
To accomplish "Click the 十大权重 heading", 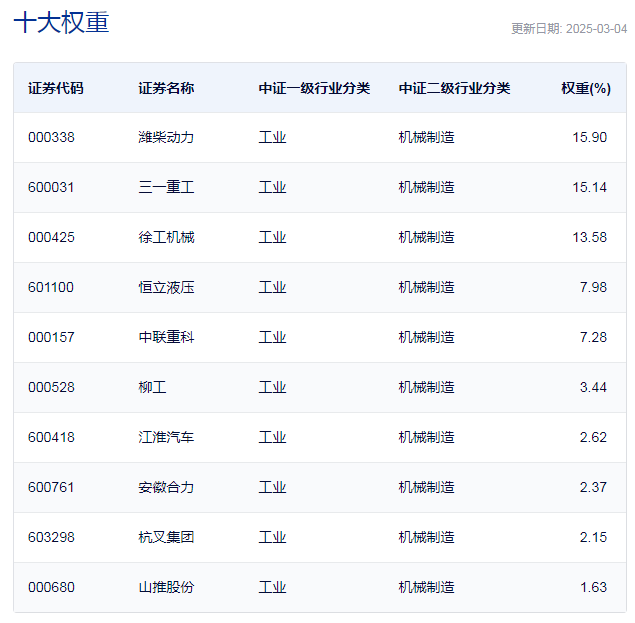I will coord(62,22).
